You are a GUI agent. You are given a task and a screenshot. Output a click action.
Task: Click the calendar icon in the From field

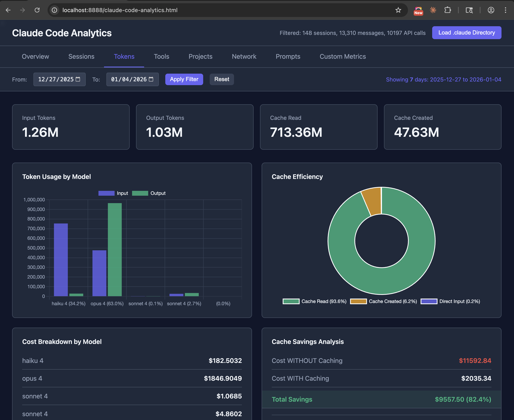point(78,79)
